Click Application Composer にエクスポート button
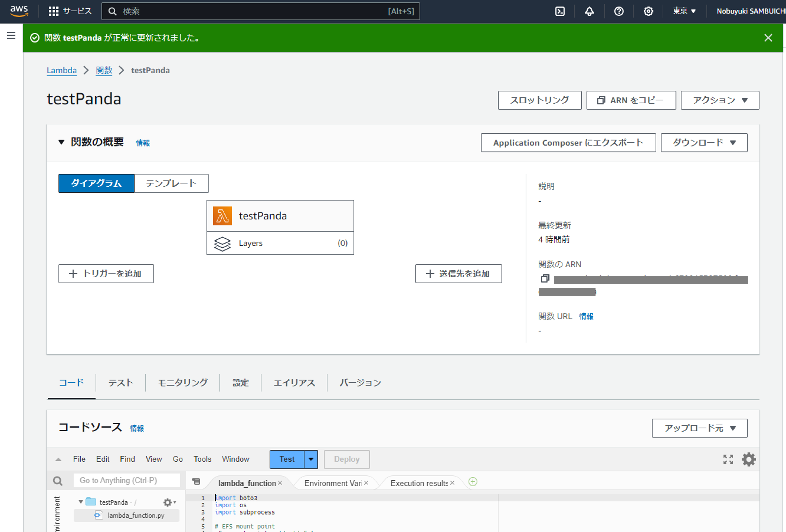 pos(568,143)
